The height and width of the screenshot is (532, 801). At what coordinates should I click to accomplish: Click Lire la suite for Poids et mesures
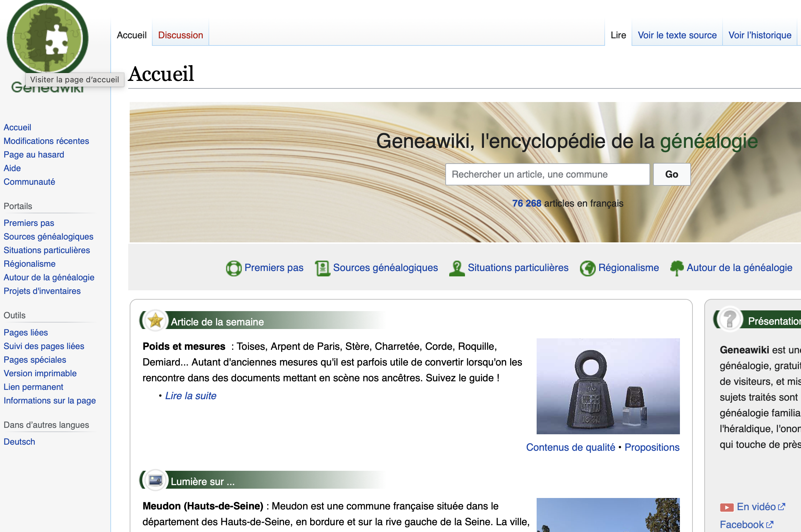[x=191, y=396]
